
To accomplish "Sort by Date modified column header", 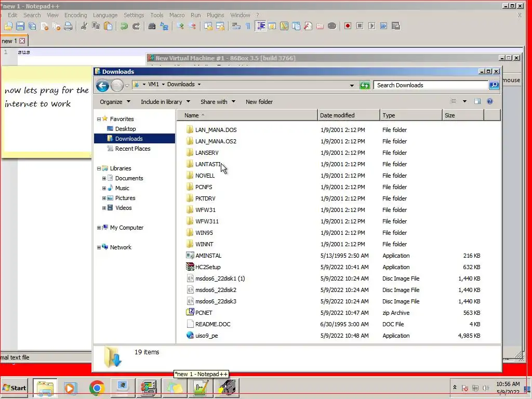I will coord(349,115).
